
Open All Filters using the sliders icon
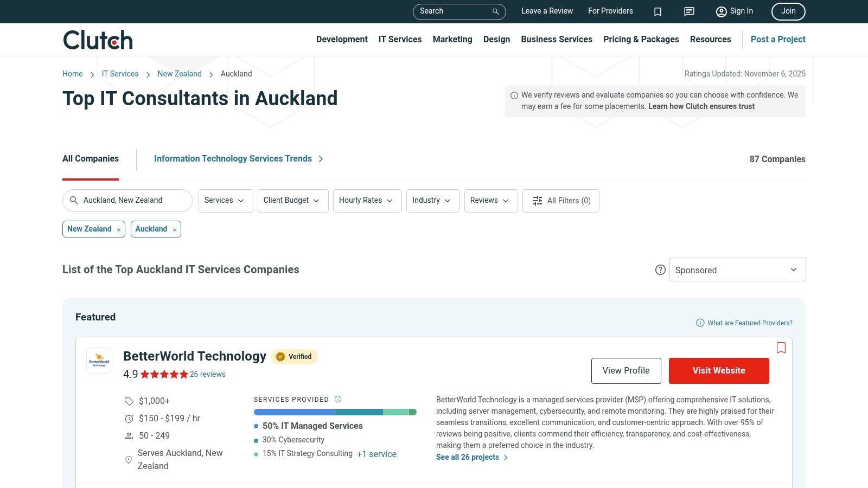point(537,201)
